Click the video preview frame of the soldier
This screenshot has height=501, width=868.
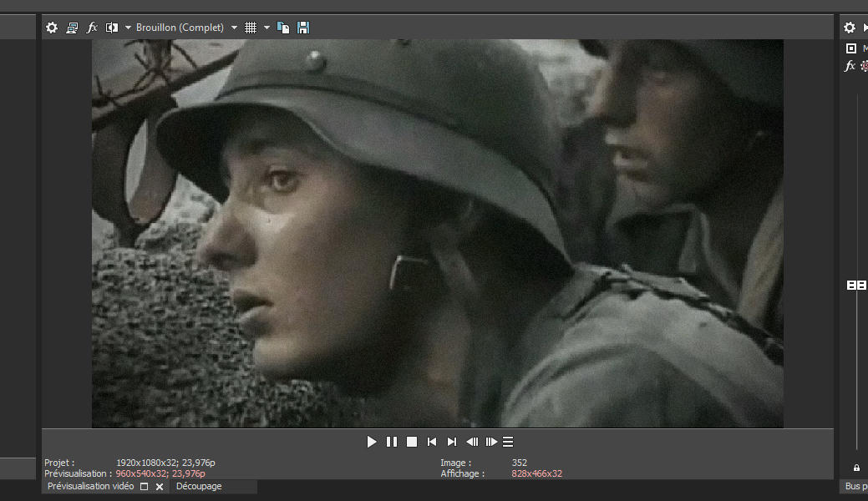click(437, 234)
